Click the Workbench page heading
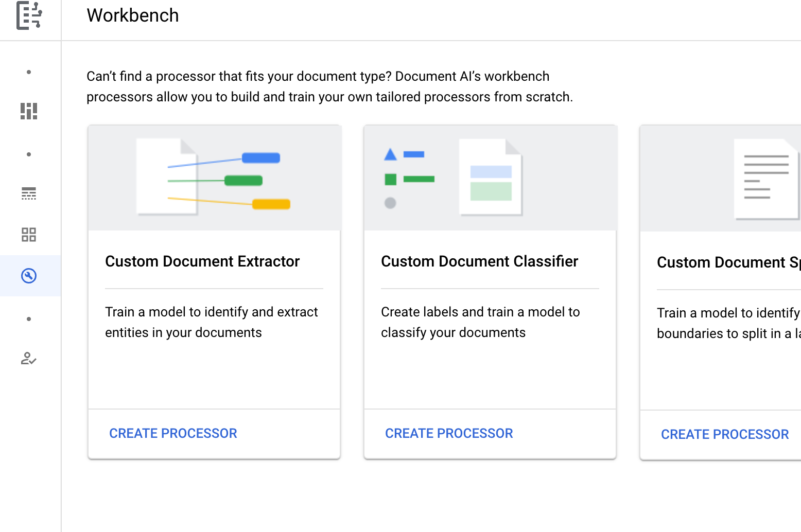The width and height of the screenshot is (801, 532). point(133,15)
